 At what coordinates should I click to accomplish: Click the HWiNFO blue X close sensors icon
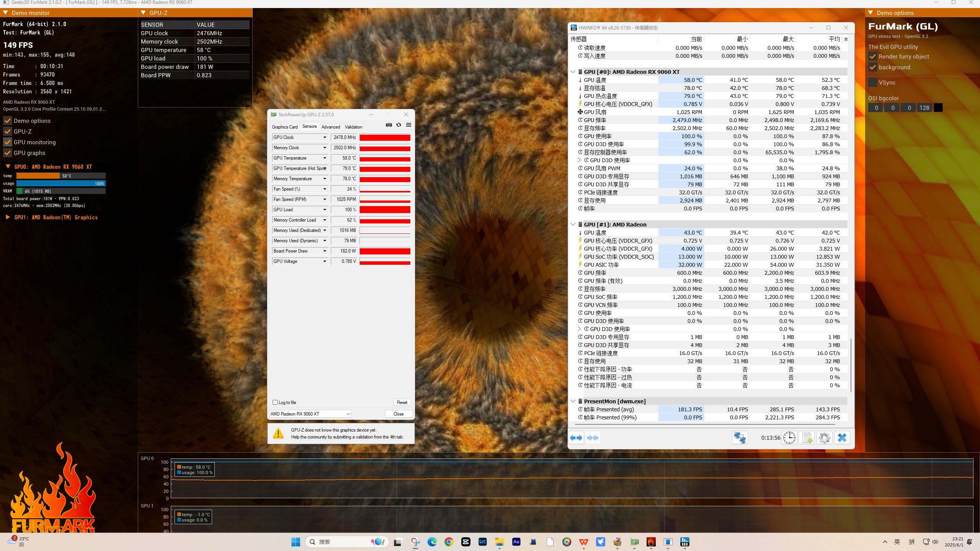click(x=842, y=438)
